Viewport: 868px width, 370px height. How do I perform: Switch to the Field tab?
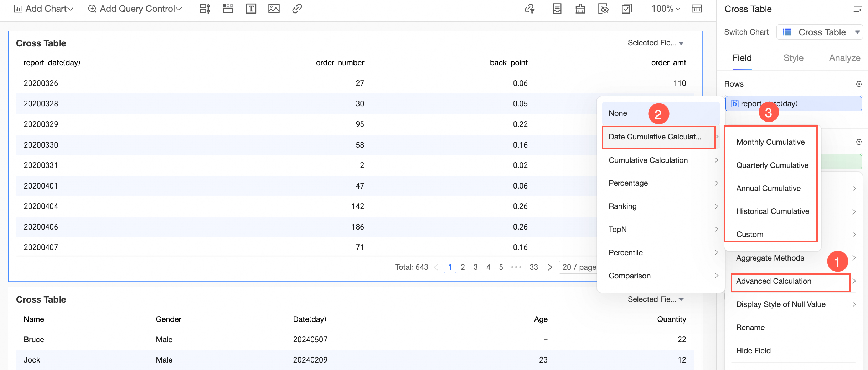click(742, 58)
